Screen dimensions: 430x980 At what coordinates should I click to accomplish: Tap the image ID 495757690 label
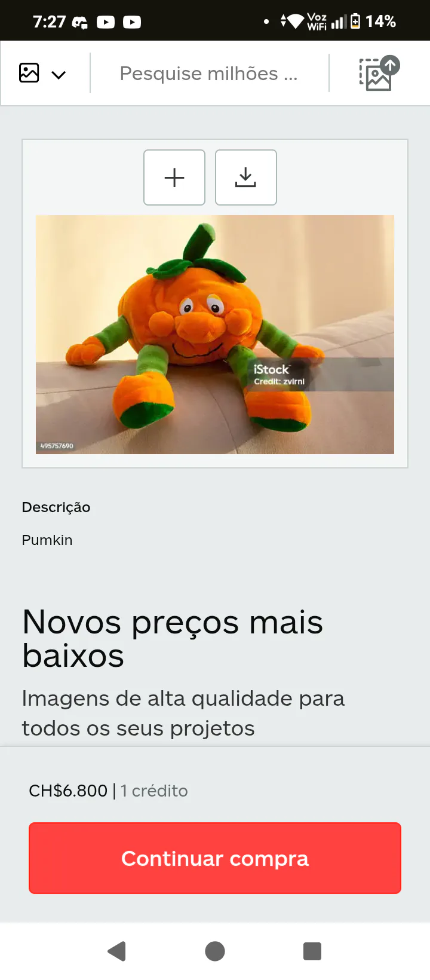pyautogui.click(x=57, y=446)
